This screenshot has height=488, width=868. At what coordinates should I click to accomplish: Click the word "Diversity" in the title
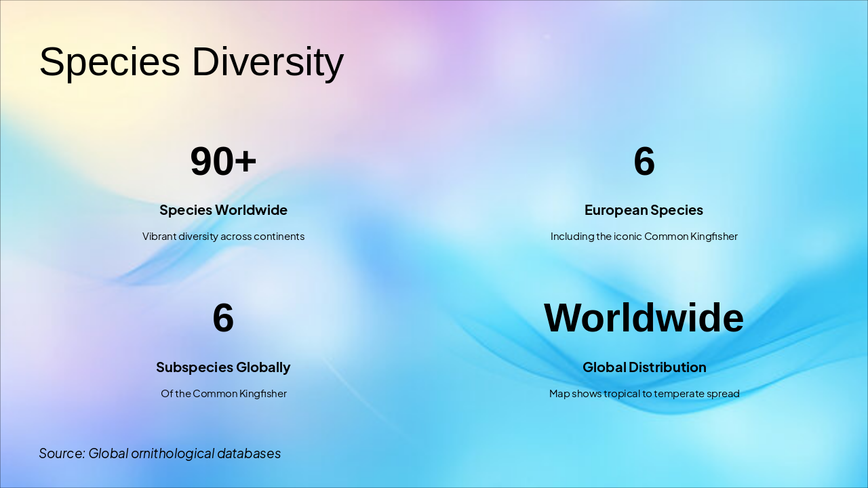[x=268, y=62]
